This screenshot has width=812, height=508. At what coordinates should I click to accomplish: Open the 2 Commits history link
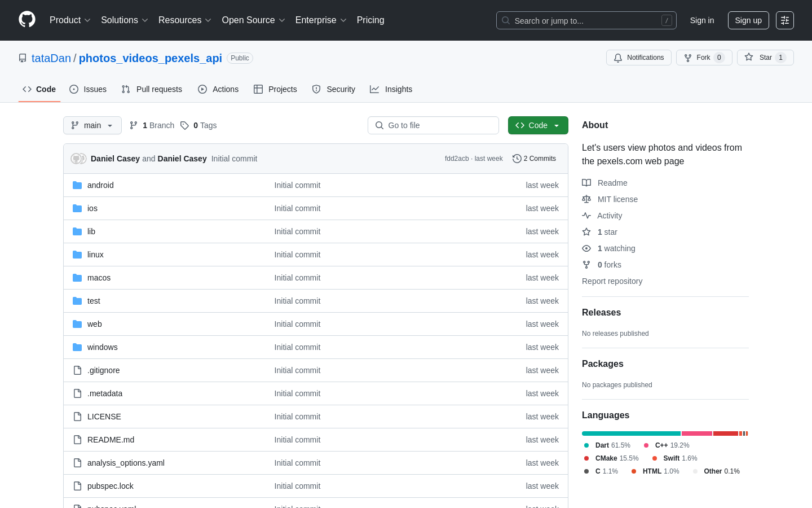point(534,159)
